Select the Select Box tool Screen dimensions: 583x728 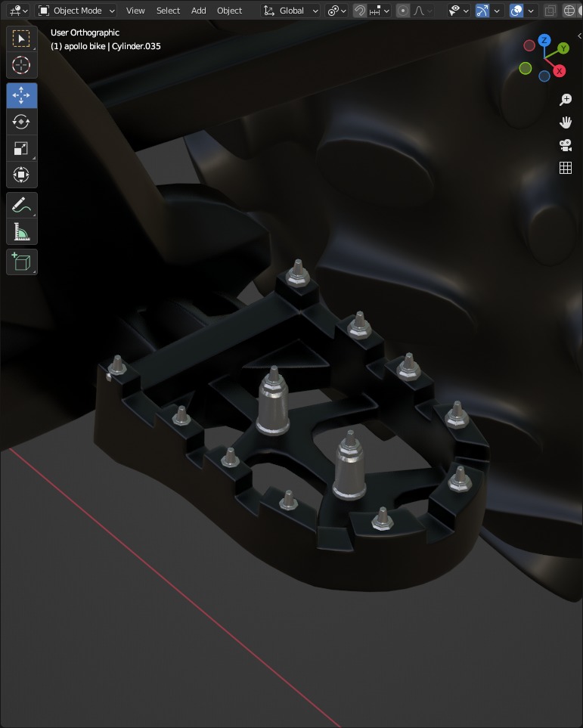tap(21, 39)
